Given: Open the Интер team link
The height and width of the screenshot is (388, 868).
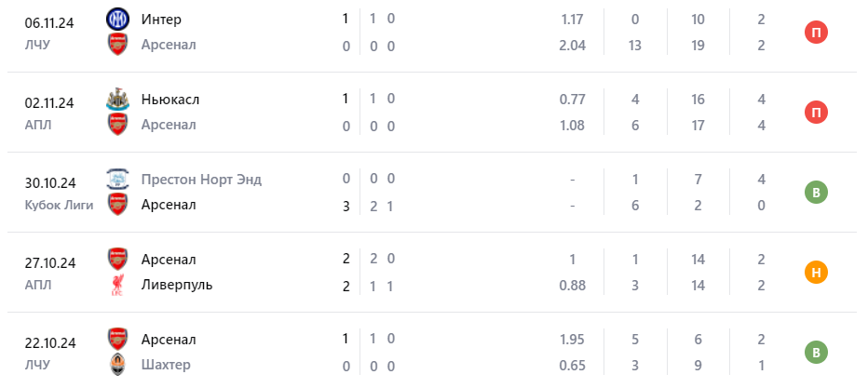Looking at the screenshot, I should [x=161, y=19].
